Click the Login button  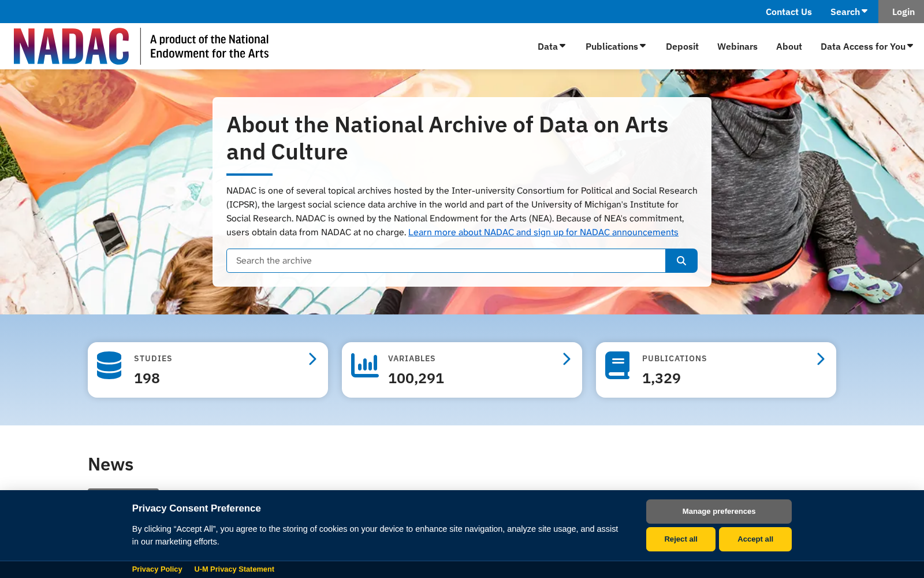901,12
